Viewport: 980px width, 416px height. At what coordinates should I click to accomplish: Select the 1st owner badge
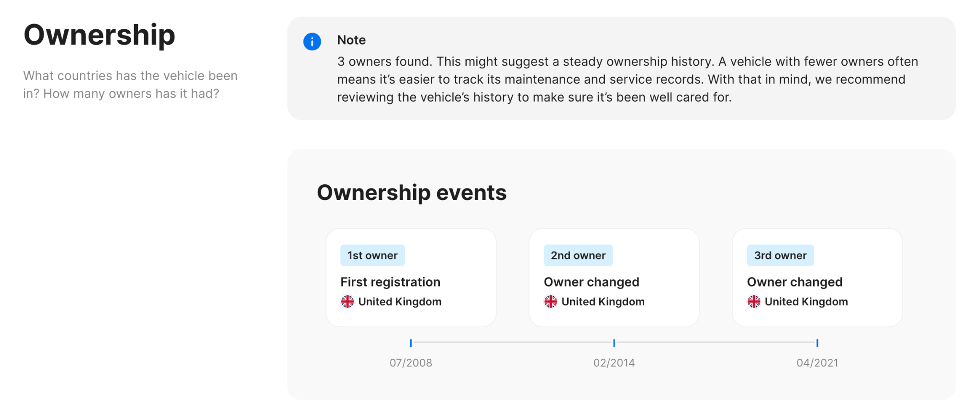(x=372, y=255)
